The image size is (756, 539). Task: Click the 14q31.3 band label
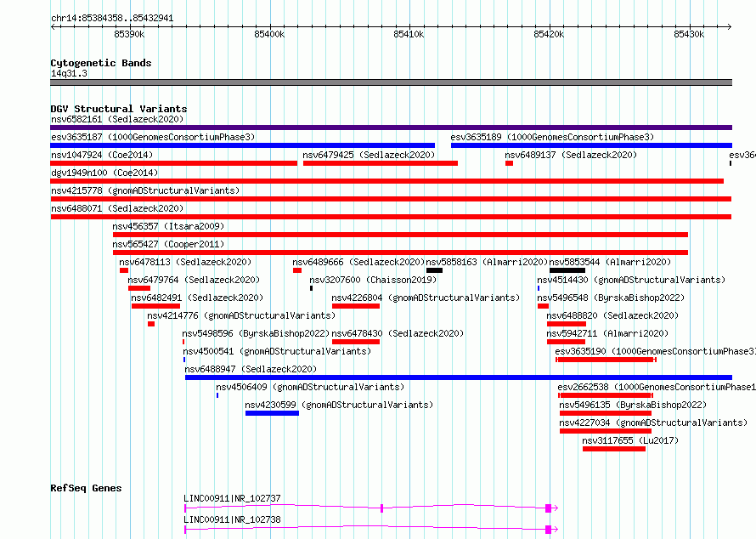coord(69,73)
